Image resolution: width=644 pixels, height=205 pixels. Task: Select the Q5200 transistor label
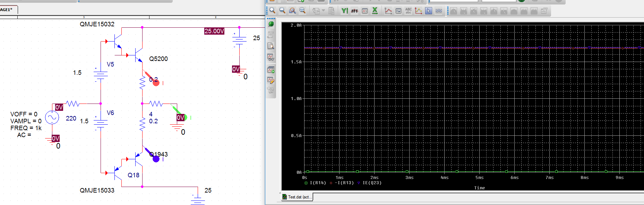pyautogui.click(x=158, y=59)
